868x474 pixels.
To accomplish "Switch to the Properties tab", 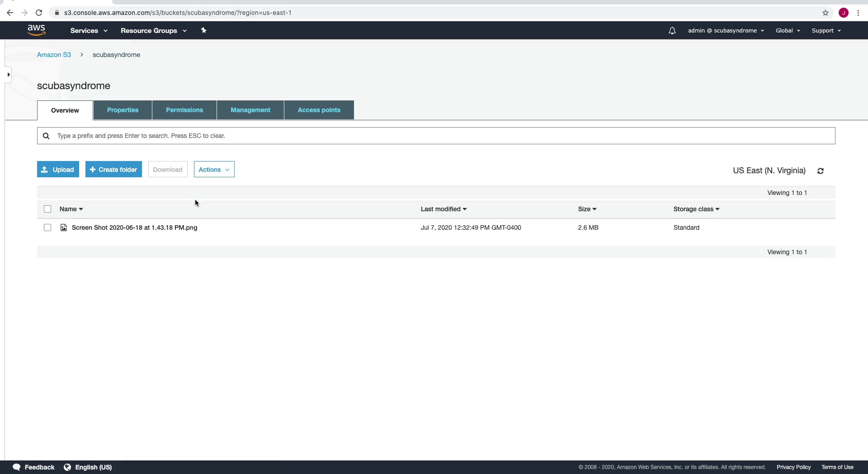I will [x=123, y=110].
